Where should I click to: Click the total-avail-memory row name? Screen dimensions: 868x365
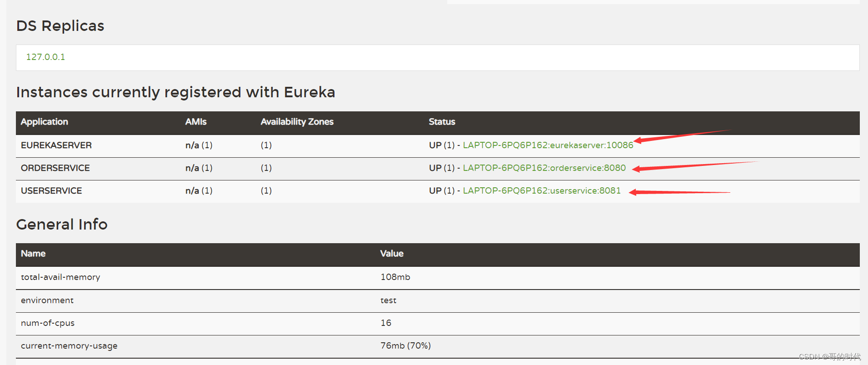click(60, 277)
